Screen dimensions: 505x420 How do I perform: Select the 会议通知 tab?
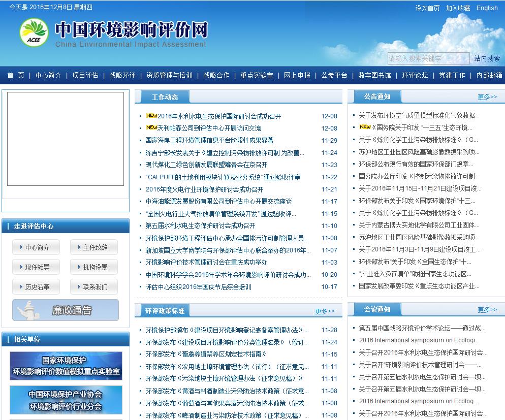[377, 309]
